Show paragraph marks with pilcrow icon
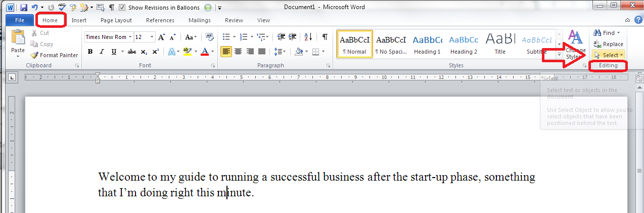This screenshot has width=644, height=213. point(325,37)
